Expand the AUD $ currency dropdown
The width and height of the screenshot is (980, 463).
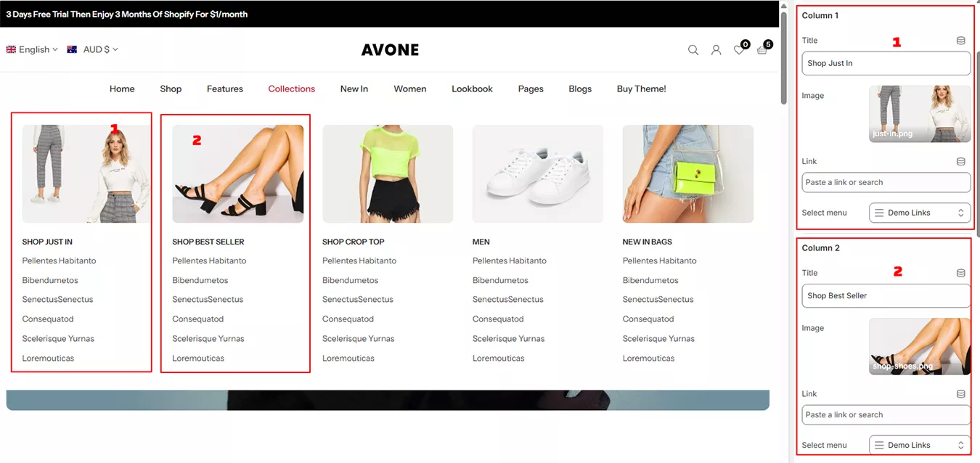pos(92,49)
